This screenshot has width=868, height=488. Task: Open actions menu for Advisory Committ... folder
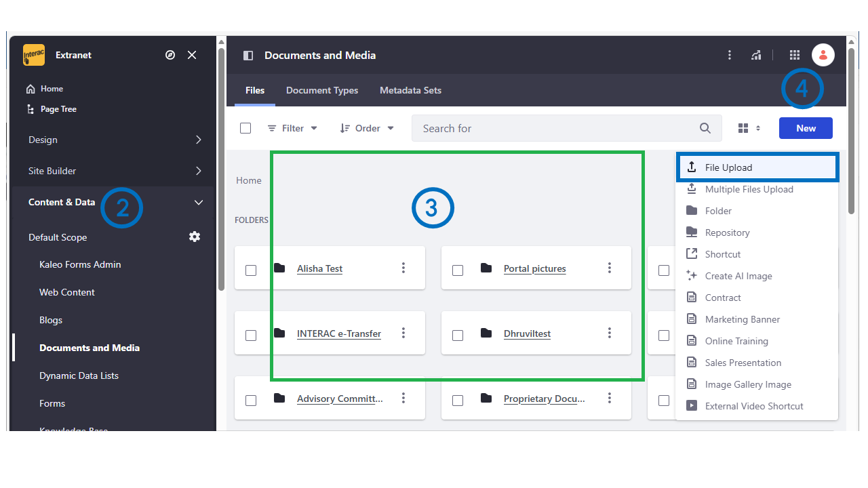click(403, 398)
